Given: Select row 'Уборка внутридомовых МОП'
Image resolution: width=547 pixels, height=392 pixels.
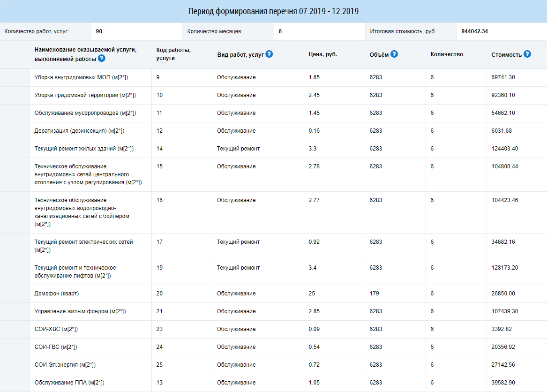Looking at the screenshot, I should (274, 77).
